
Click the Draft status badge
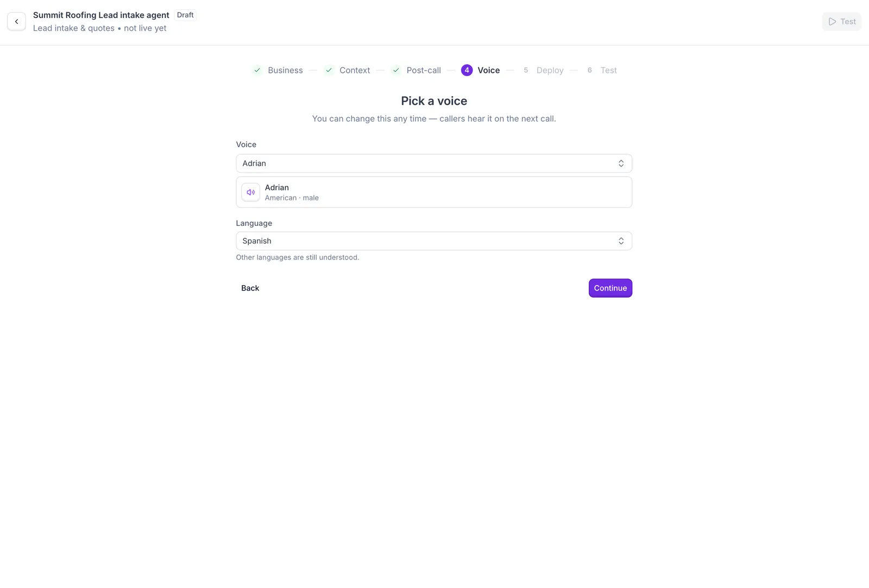coord(185,15)
